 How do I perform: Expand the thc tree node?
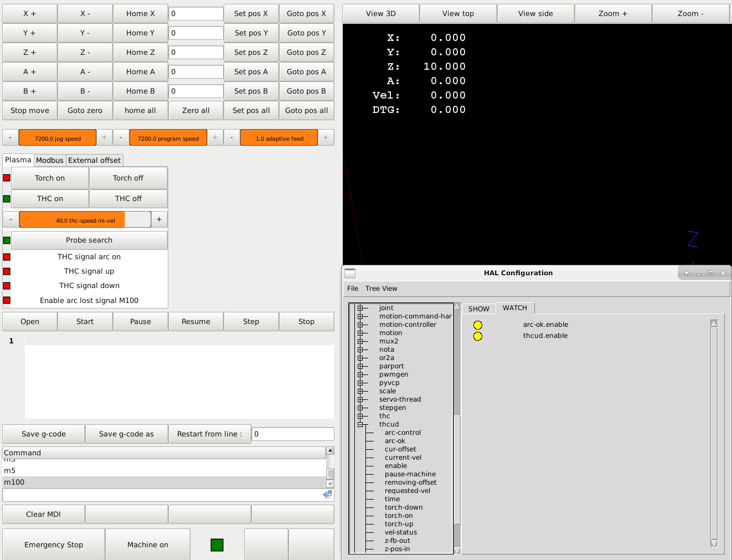[x=360, y=416]
